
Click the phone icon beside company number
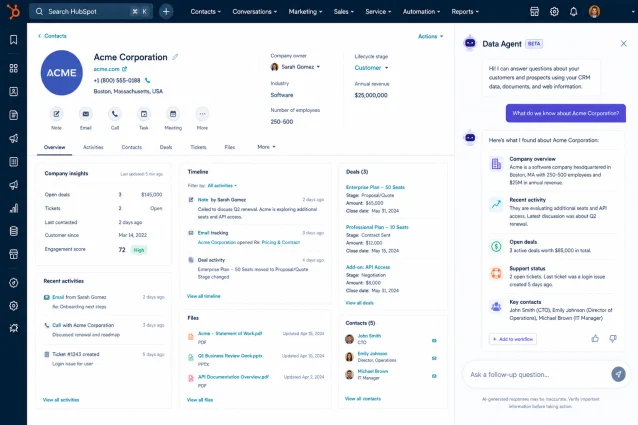click(147, 80)
